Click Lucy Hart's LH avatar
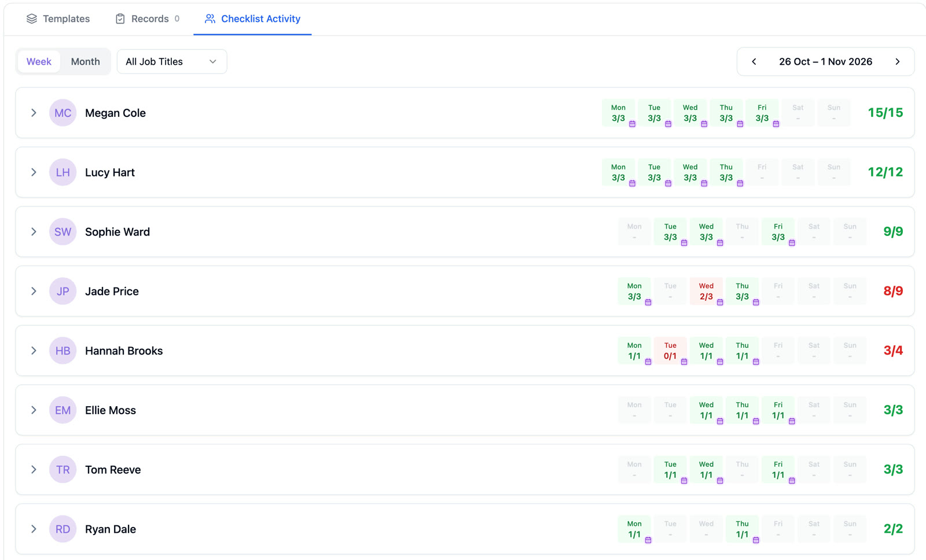The height and width of the screenshot is (560, 926). (x=63, y=172)
